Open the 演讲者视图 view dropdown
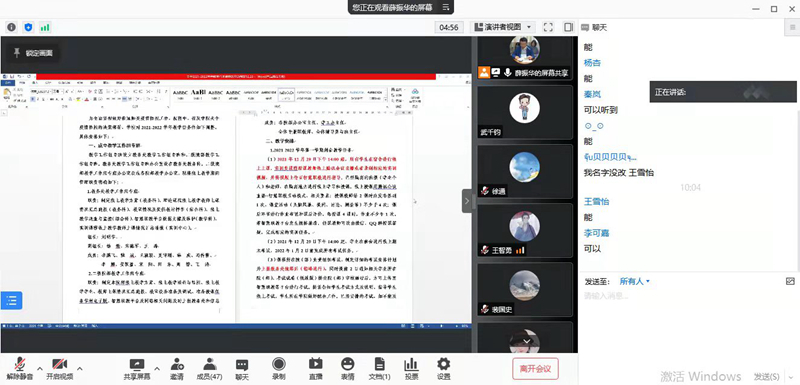 pyautogui.click(x=502, y=27)
